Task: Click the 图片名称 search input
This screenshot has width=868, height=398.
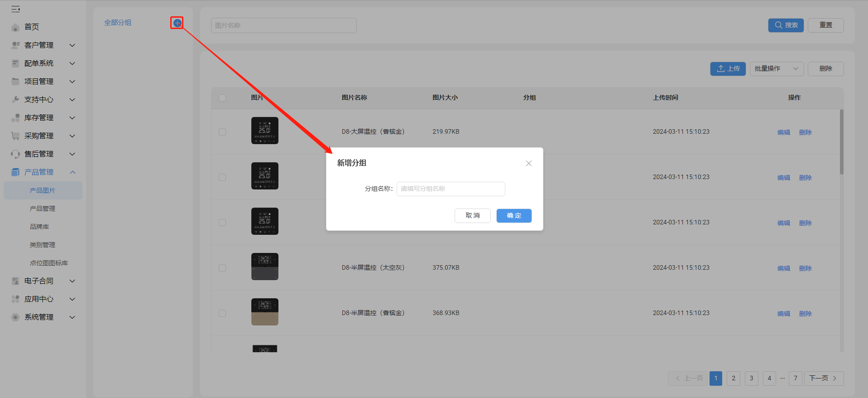Action: tap(284, 25)
